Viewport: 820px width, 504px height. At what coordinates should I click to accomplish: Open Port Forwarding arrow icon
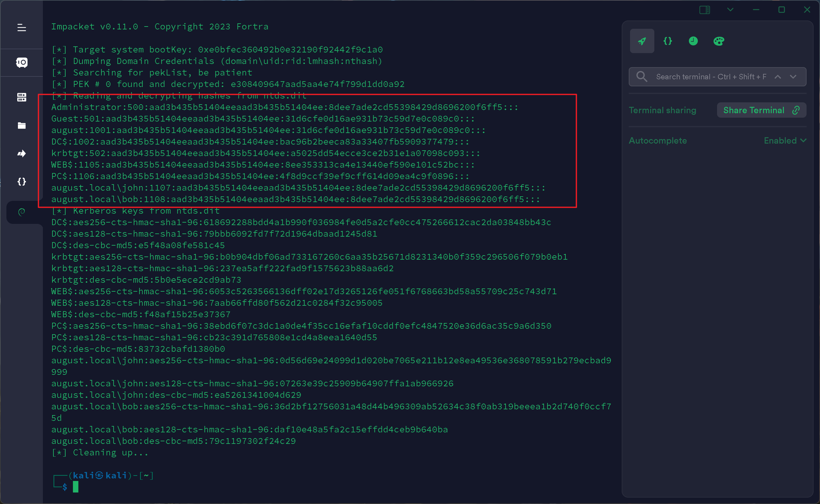tap(22, 153)
